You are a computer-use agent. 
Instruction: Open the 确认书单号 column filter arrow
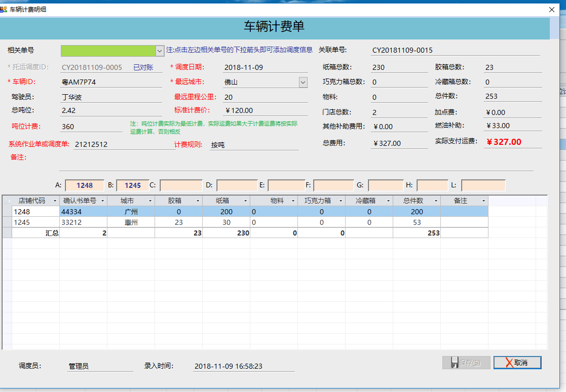pos(102,201)
